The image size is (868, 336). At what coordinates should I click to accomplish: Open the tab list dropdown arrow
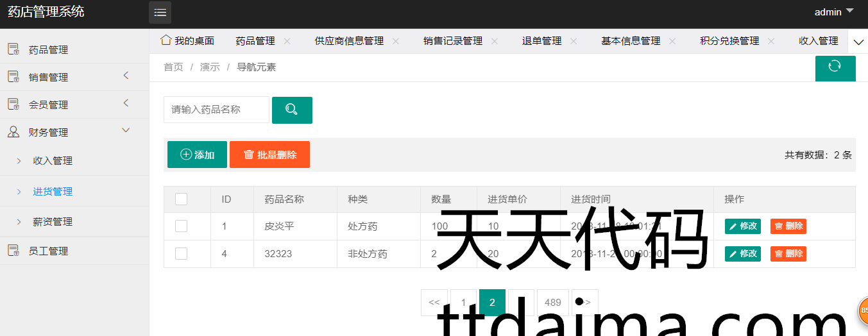[858, 42]
